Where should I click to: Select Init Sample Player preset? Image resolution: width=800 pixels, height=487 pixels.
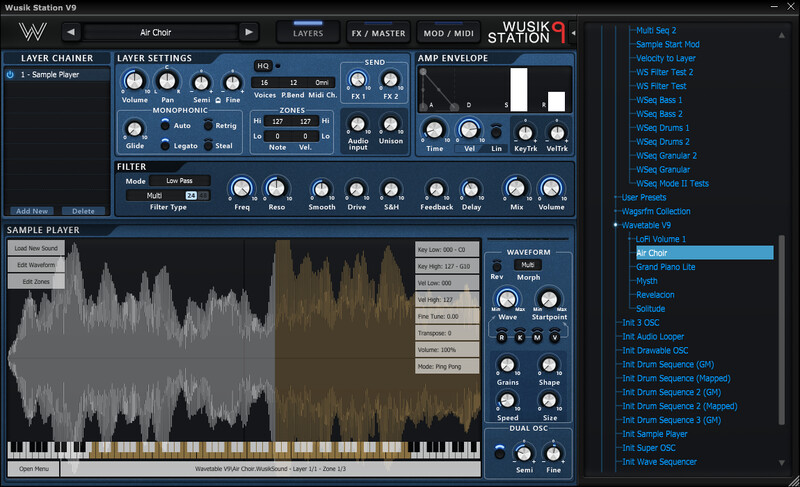pos(655,434)
